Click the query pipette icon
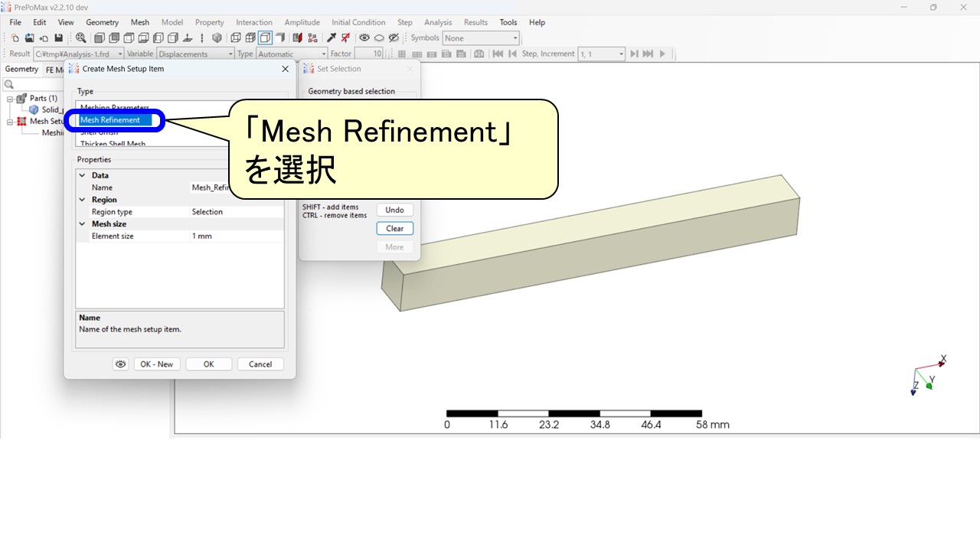Screen dimensions: 980x551 332,37
